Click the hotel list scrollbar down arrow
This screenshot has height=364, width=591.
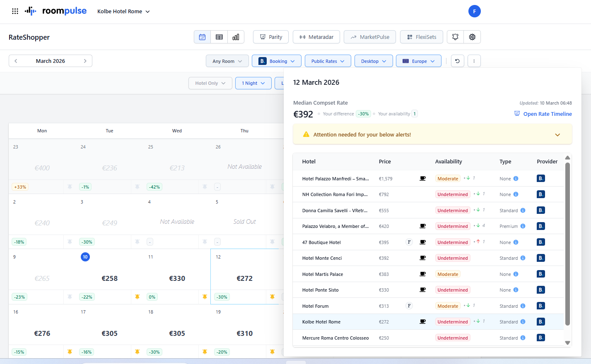pyautogui.click(x=567, y=342)
